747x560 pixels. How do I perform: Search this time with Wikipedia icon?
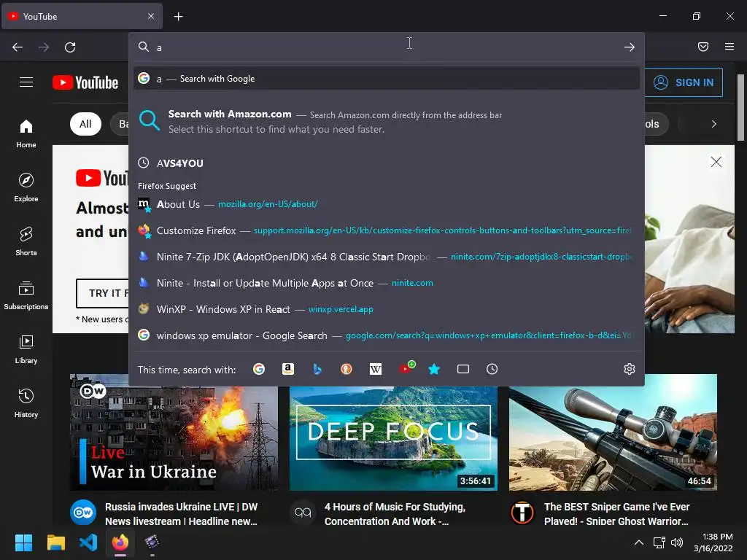[x=376, y=369]
